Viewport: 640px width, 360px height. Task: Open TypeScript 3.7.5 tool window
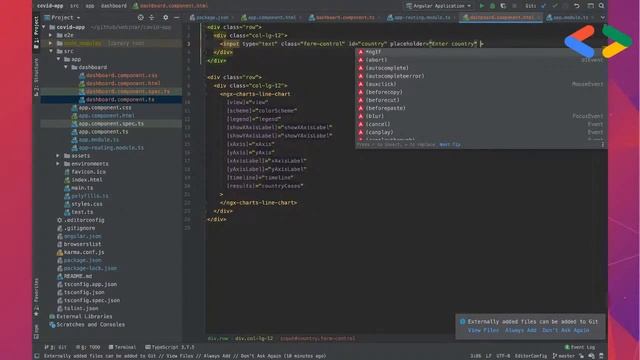[170, 347]
